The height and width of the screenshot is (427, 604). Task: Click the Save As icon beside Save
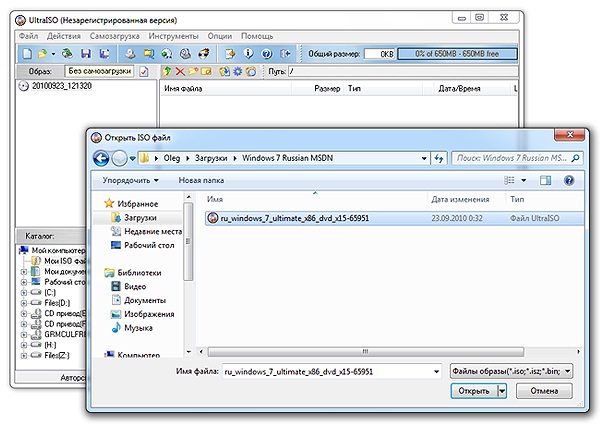(104, 54)
